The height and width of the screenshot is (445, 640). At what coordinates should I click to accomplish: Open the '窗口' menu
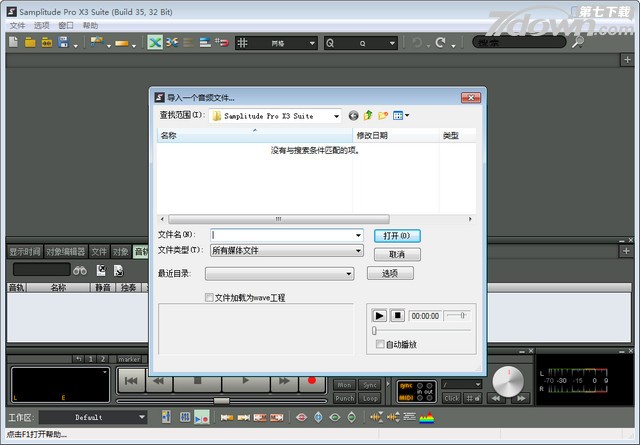pyautogui.click(x=66, y=25)
